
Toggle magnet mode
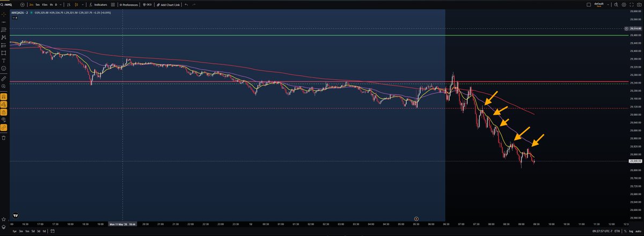point(4,96)
